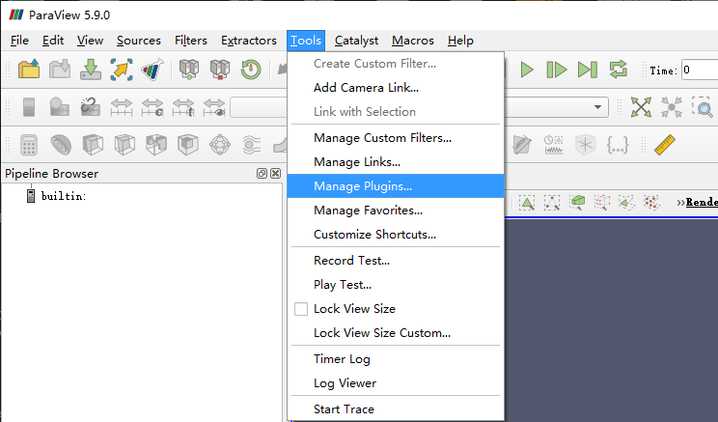Click the Last Frame button
The height and width of the screenshot is (422, 718).
point(587,70)
